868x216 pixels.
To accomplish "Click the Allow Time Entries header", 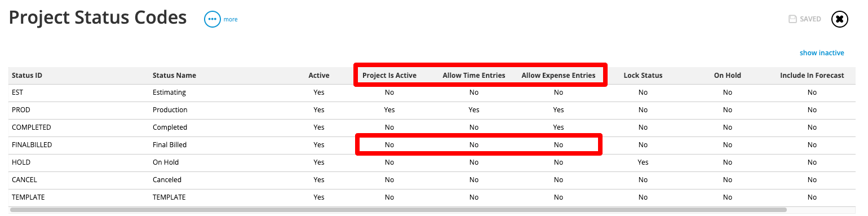I will click(474, 76).
